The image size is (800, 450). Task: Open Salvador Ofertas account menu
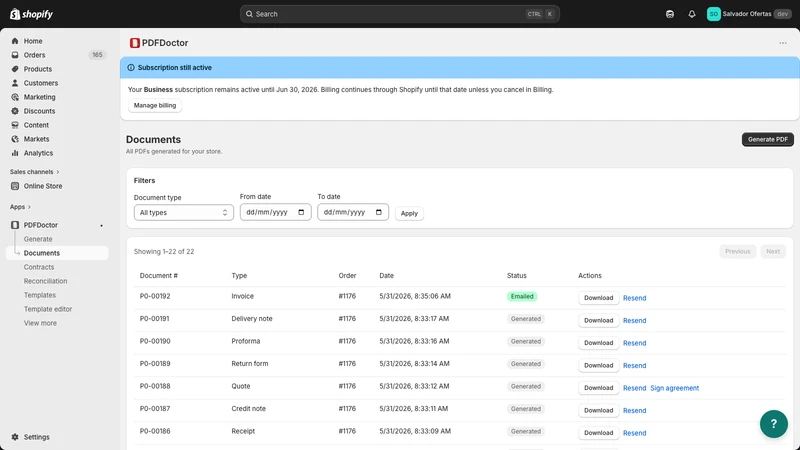tap(749, 14)
